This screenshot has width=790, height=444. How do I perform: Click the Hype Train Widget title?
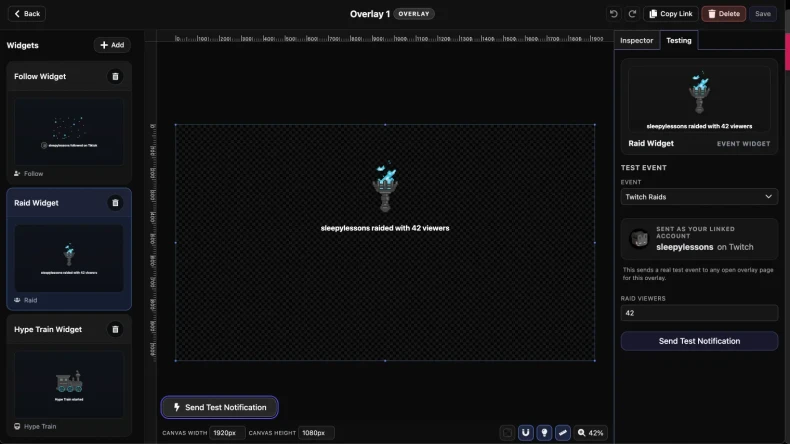coord(48,330)
